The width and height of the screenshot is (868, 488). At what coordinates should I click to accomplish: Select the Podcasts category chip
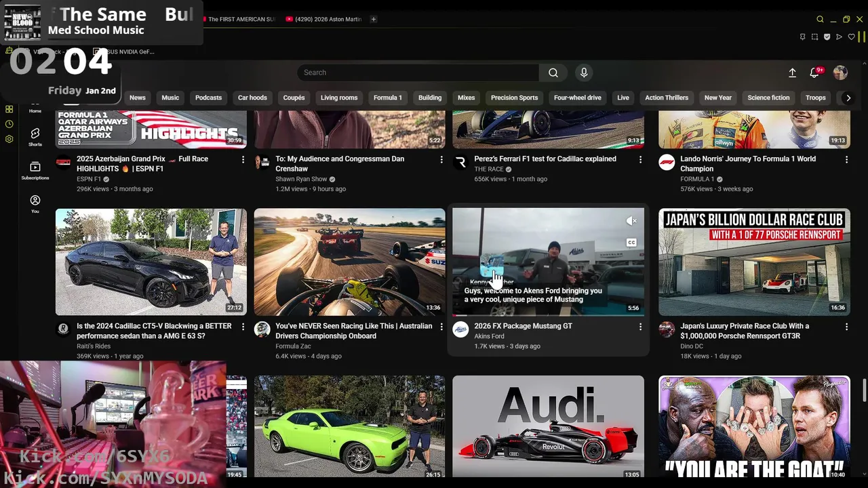(x=208, y=98)
